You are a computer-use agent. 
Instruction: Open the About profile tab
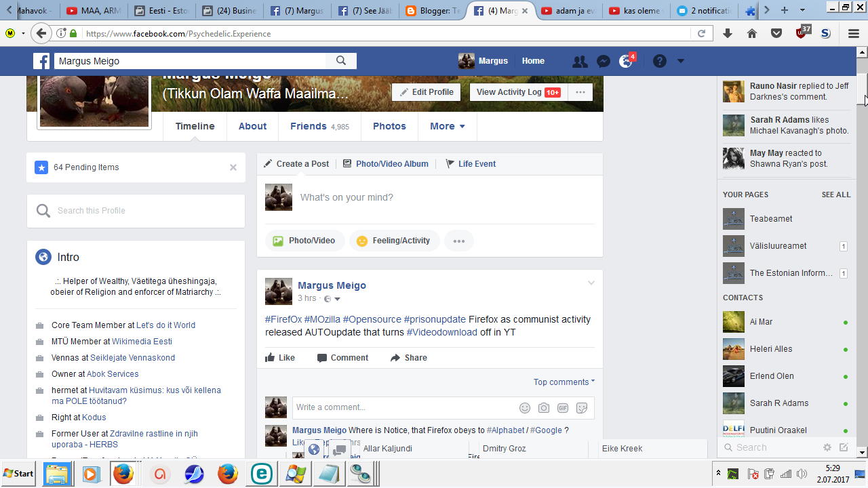click(252, 126)
